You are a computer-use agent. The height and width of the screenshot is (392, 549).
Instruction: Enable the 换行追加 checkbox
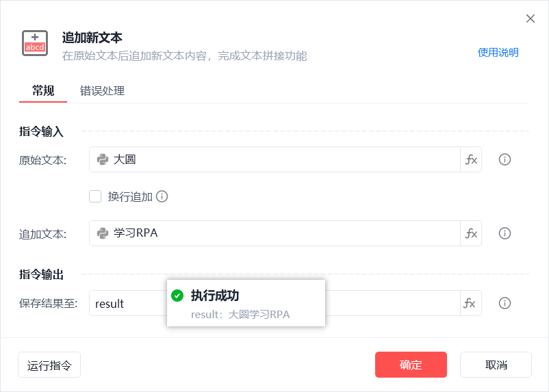coord(95,196)
